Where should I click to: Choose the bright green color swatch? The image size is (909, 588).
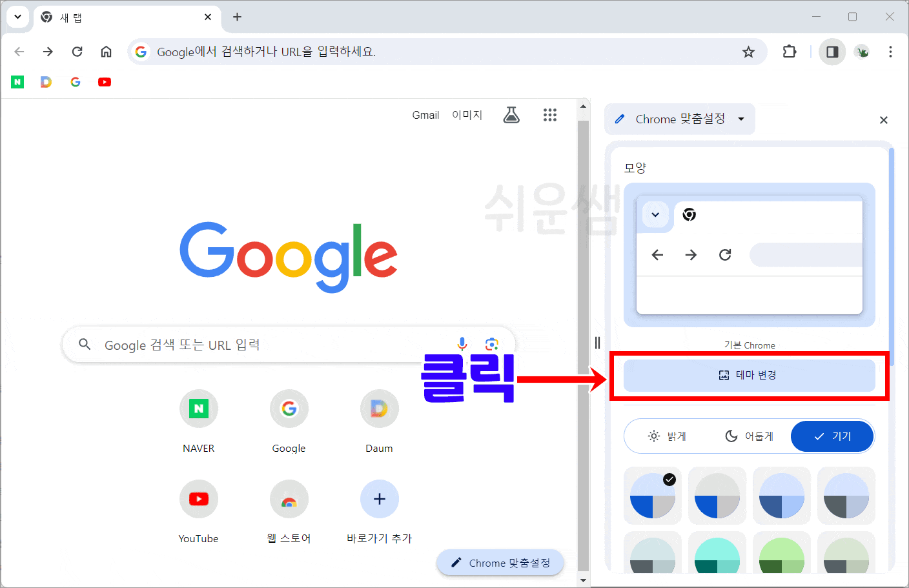coord(782,554)
